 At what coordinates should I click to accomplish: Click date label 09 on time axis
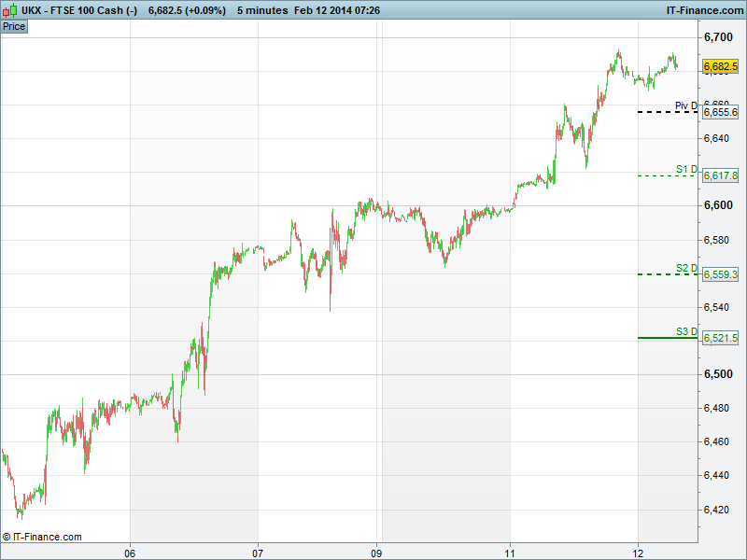click(378, 552)
